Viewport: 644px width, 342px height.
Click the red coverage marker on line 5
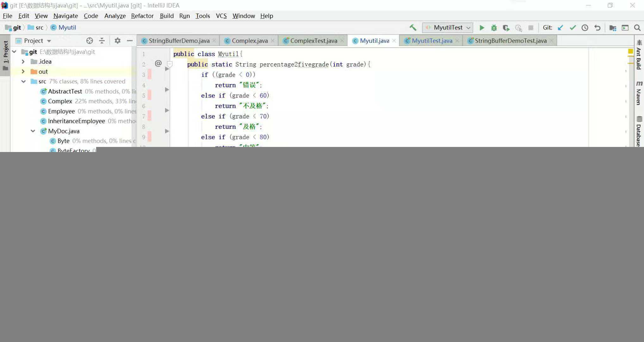[x=149, y=95]
